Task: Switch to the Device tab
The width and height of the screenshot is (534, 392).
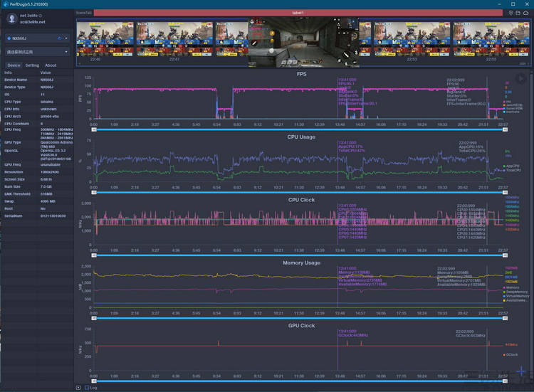Action: (x=14, y=65)
